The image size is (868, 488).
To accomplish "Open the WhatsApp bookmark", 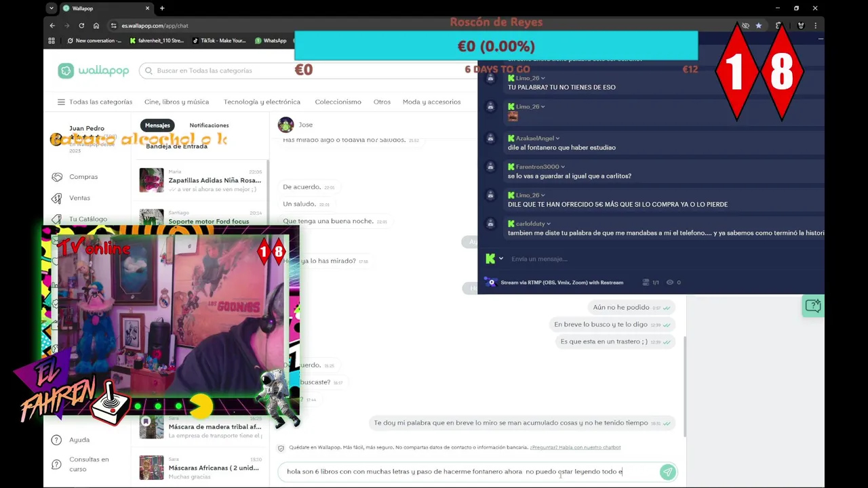I will click(271, 41).
